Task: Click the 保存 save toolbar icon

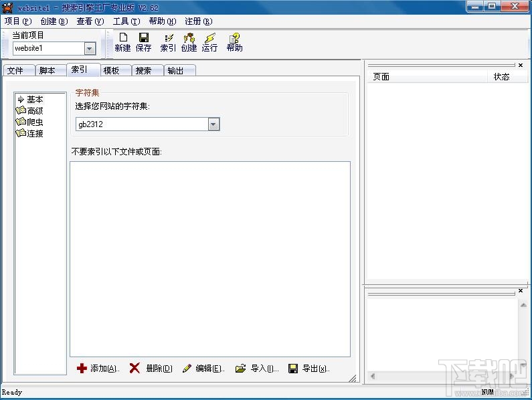Action: 143,42
